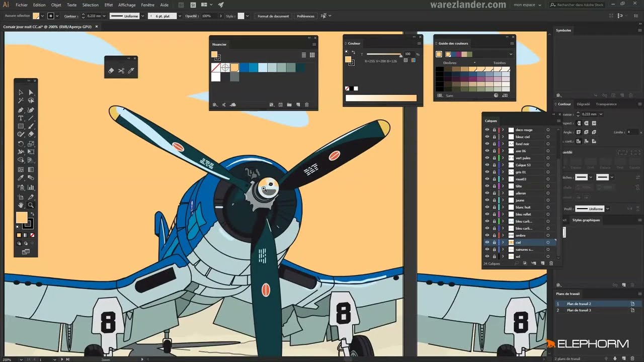Hide the ombre layer
Viewport: 644px width, 362px height.
coord(487,235)
